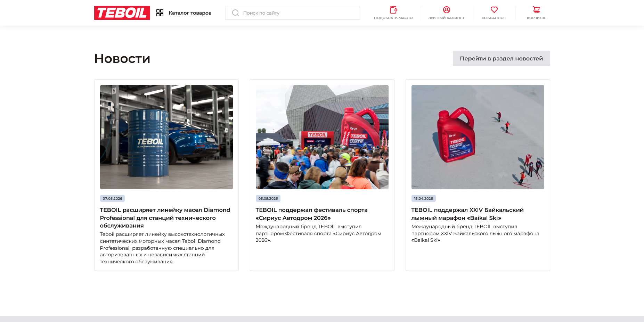The width and height of the screenshot is (644, 322).
Task: Open the blue Teboil barrel news image
Action: (x=166, y=137)
